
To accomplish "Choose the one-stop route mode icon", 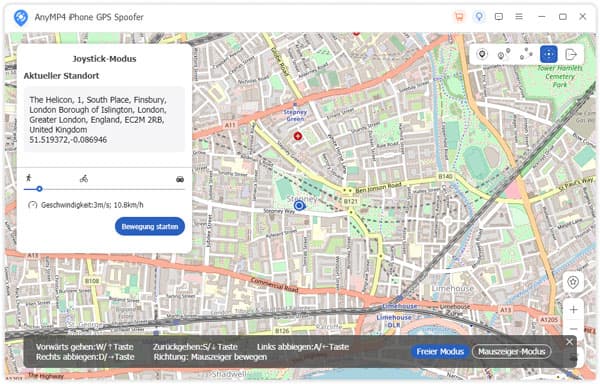I will coord(504,54).
